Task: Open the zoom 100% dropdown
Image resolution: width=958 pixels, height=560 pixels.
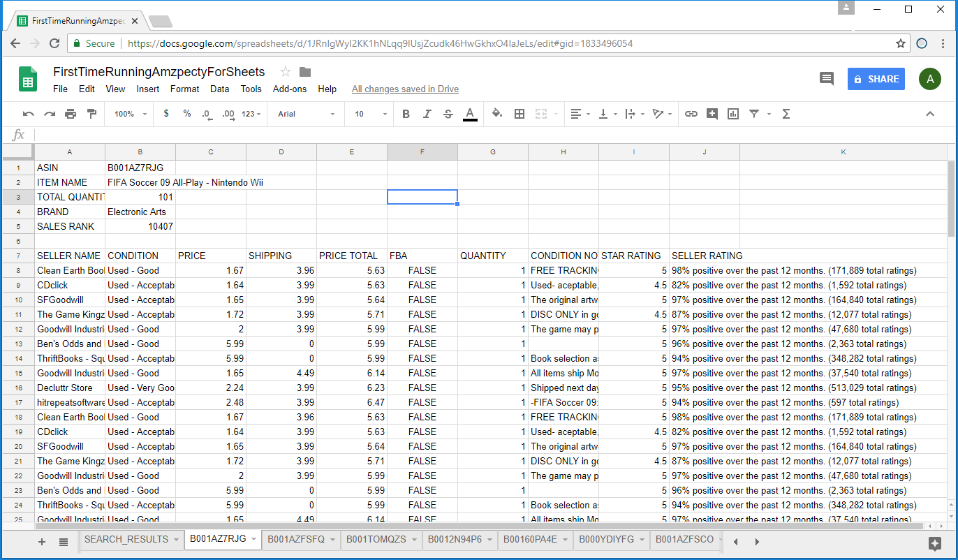Action: (x=131, y=114)
